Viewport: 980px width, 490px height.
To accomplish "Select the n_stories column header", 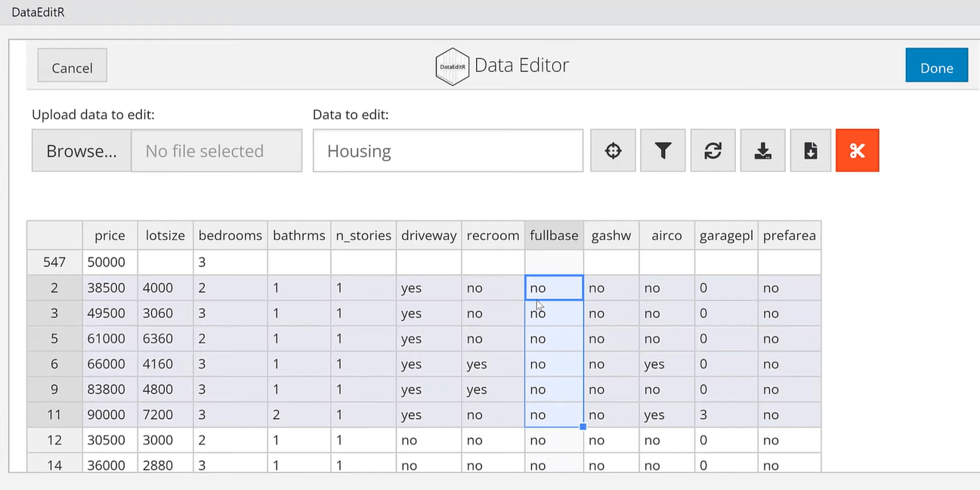I will click(363, 236).
